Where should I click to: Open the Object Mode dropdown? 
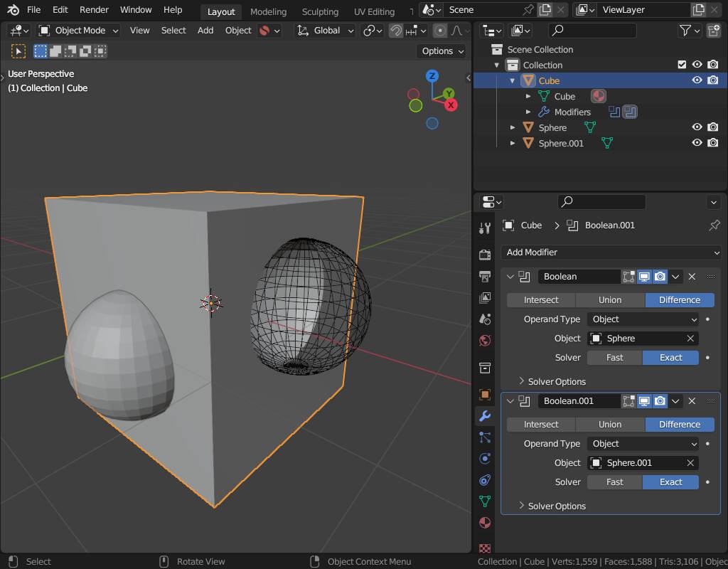[78, 31]
